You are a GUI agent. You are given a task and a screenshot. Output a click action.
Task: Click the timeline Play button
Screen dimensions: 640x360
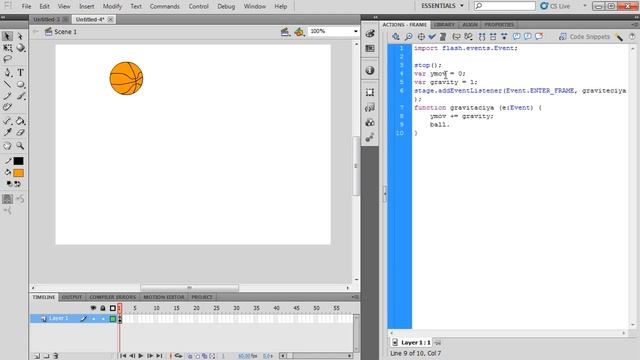141,356
